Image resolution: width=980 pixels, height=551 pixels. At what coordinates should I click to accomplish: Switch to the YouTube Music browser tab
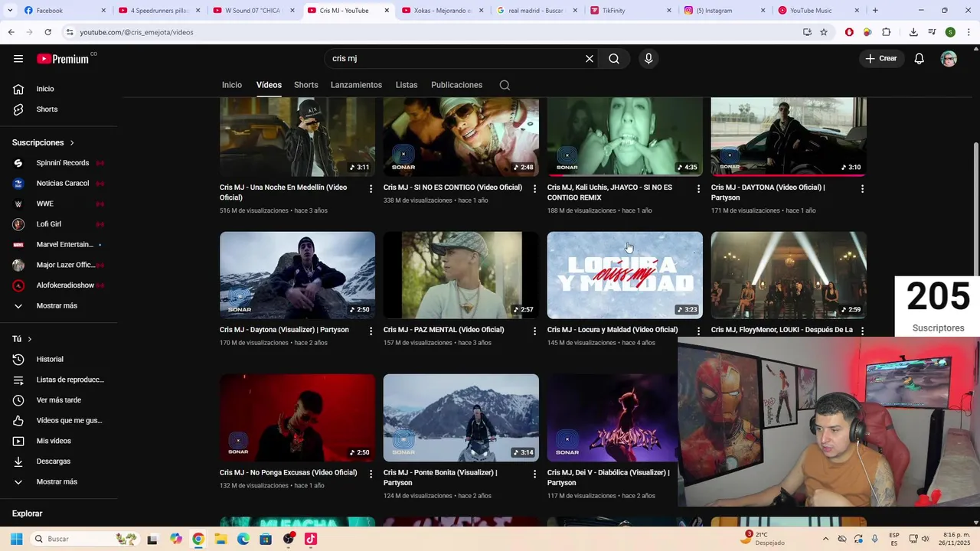pyautogui.click(x=818, y=11)
